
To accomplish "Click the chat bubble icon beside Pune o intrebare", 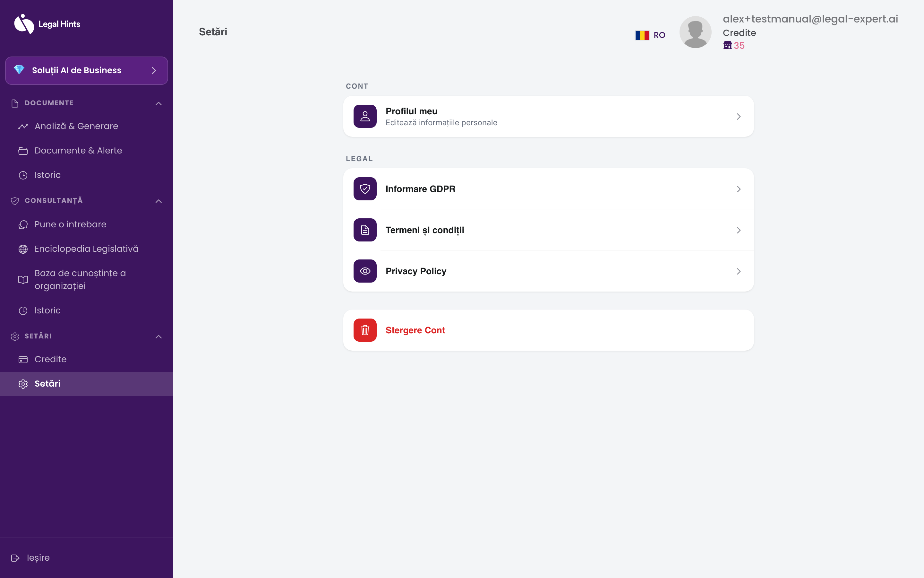I will (x=23, y=224).
